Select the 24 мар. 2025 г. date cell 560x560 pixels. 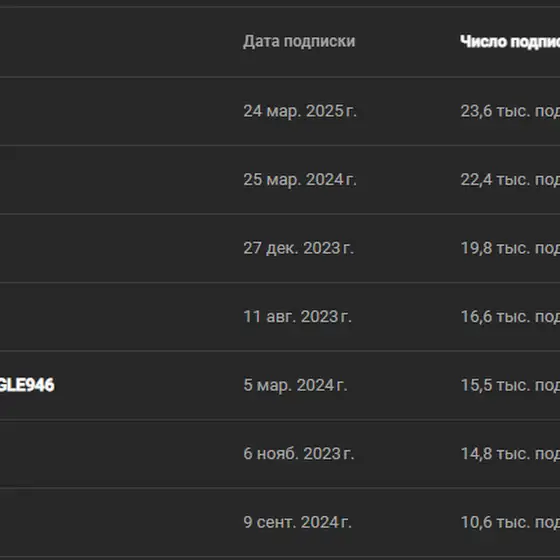pyautogui.click(x=300, y=111)
